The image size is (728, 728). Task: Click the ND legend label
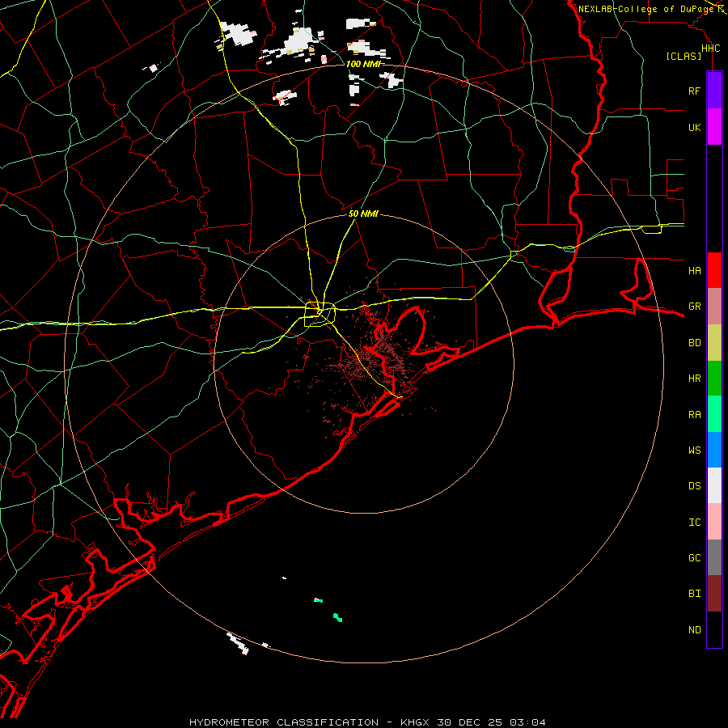(694, 630)
